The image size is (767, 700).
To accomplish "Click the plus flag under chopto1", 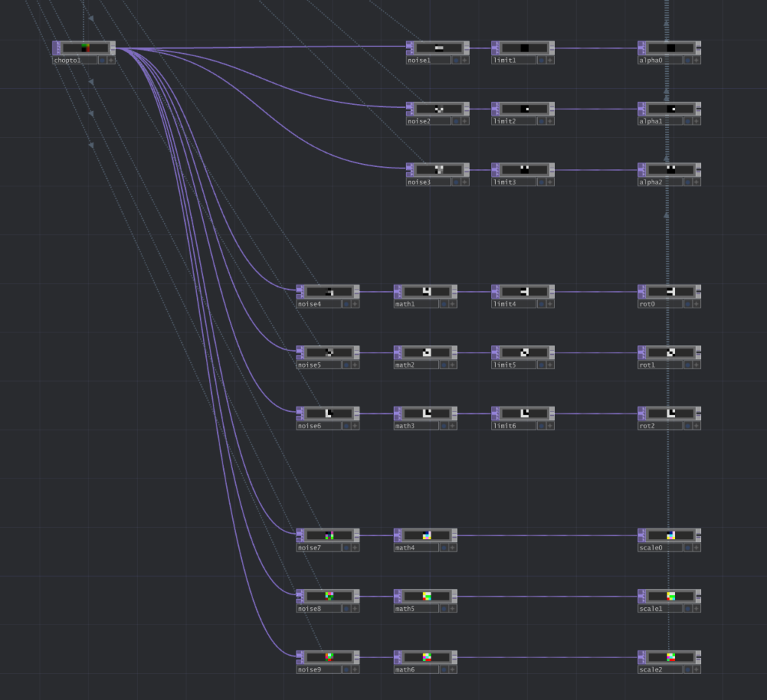I will pos(111,60).
